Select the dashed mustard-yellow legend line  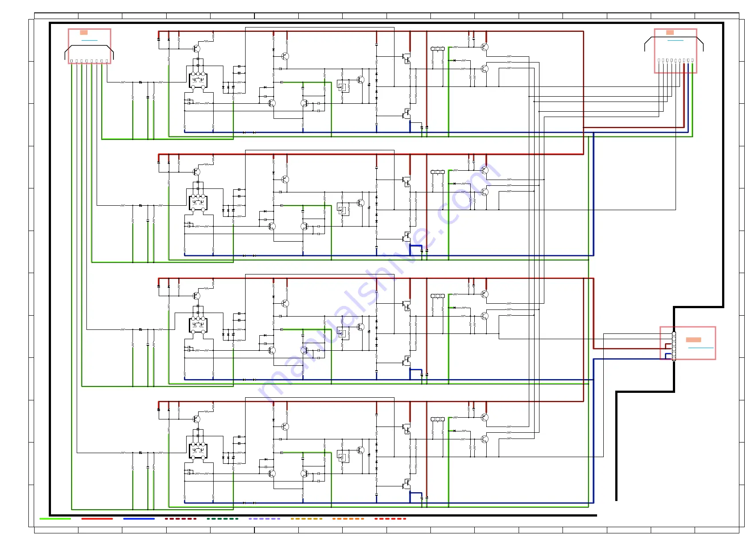pyautogui.click(x=307, y=518)
